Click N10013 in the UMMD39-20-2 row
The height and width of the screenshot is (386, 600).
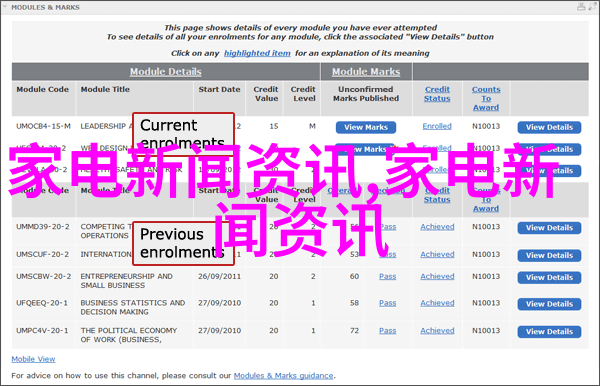tap(486, 227)
